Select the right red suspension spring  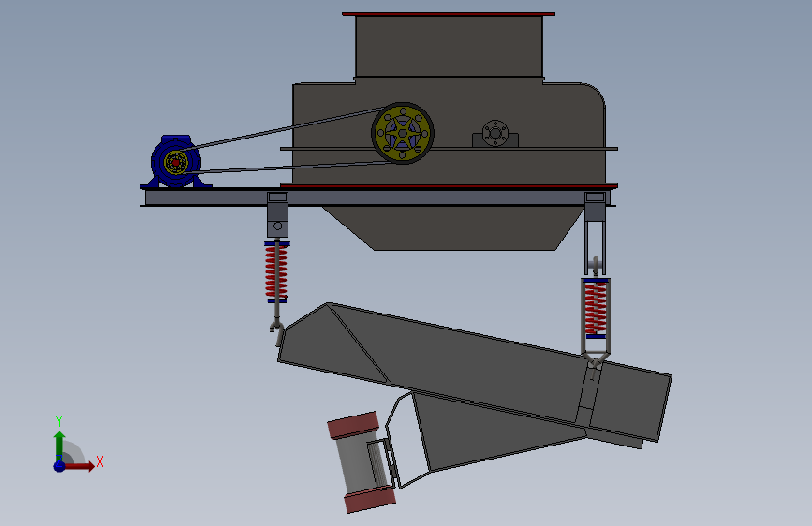point(596,309)
